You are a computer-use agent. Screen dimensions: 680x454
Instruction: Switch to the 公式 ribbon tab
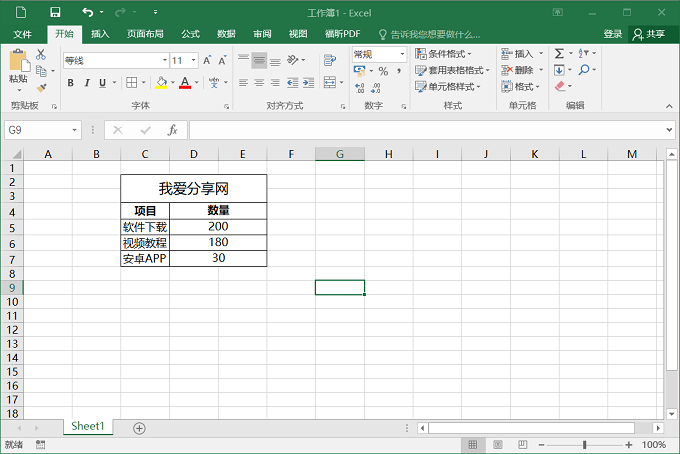(x=190, y=33)
